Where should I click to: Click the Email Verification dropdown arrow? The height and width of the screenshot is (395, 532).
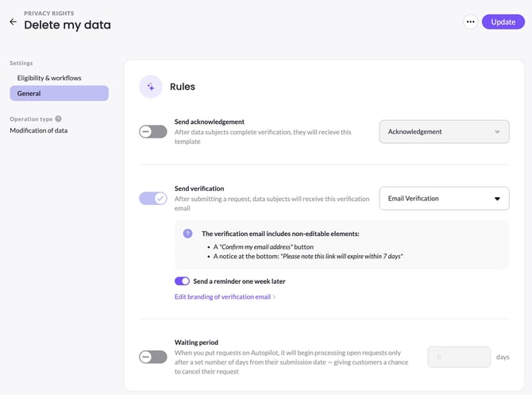497,199
